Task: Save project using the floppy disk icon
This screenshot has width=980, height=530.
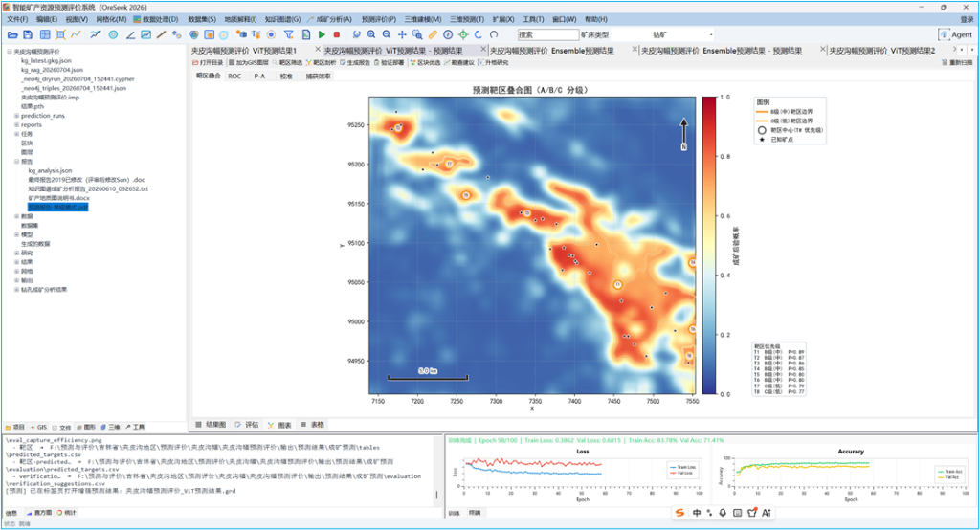Action: (28, 35)
